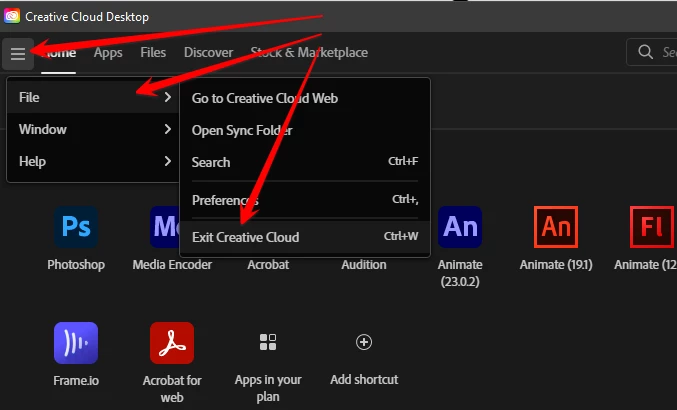This screenshot has width=677, height=410.
Task: Launch Photoshop from its Ps icon
Action: (x=76, y=227)
